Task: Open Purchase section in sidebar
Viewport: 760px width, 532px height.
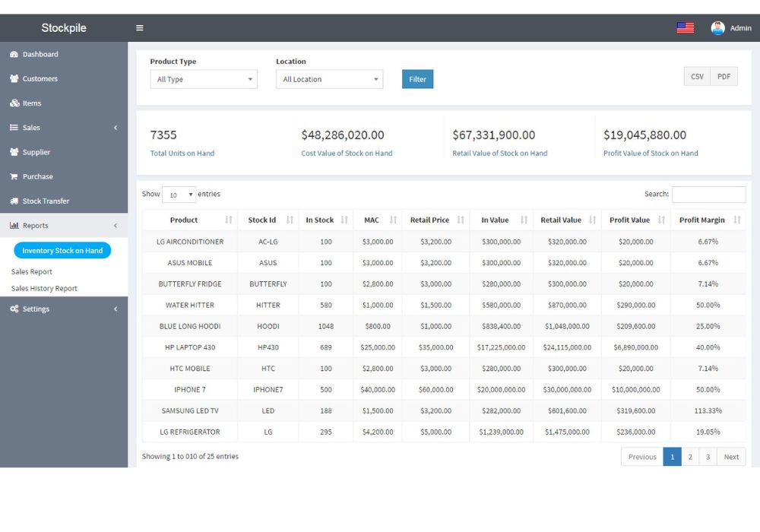Action: [x=37, y=176]
